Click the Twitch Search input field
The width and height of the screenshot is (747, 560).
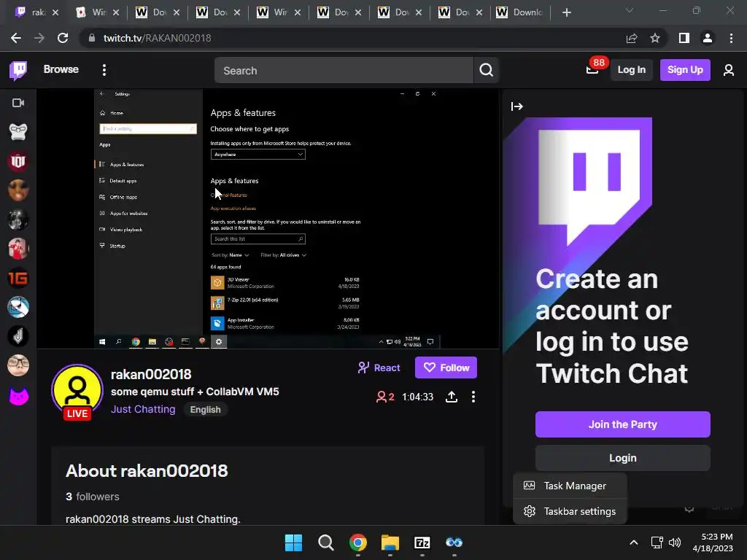344,71
